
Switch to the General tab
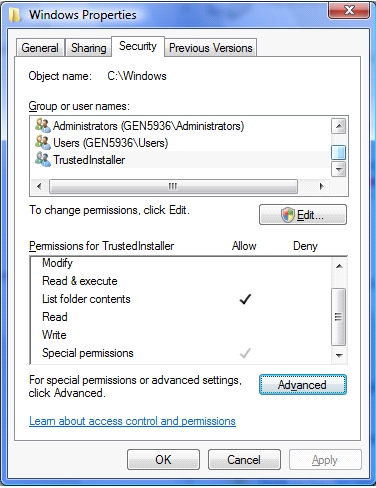pos(40,48)
